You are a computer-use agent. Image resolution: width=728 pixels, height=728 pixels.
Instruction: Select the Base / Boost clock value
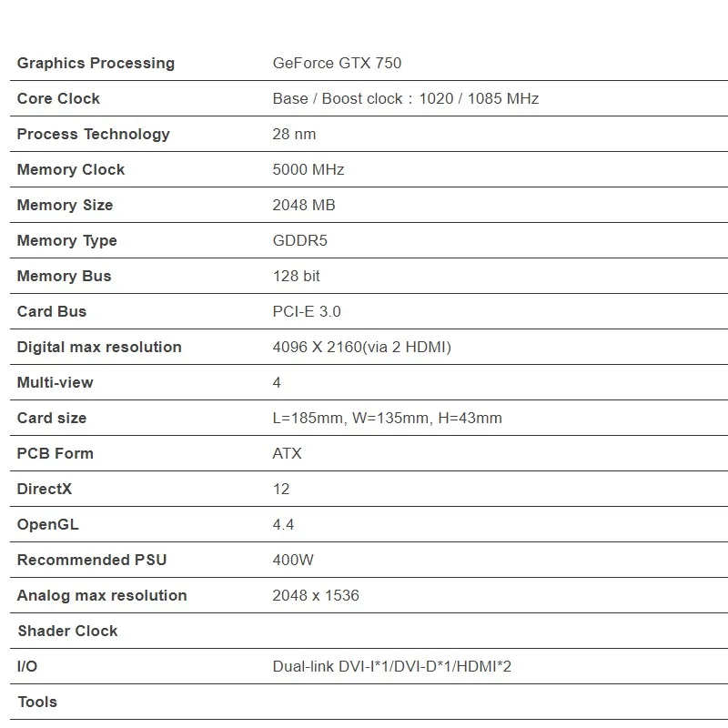[405, 98]
